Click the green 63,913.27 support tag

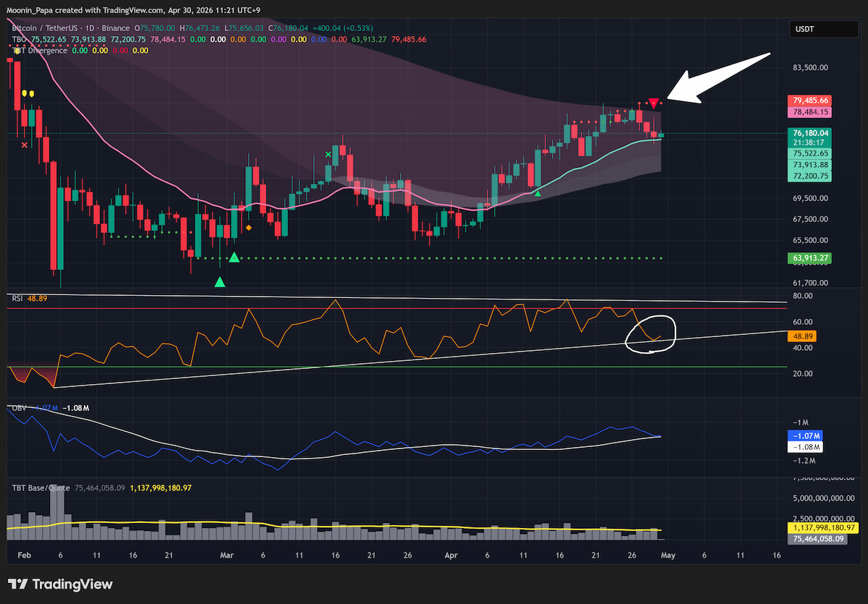(810, 258)
